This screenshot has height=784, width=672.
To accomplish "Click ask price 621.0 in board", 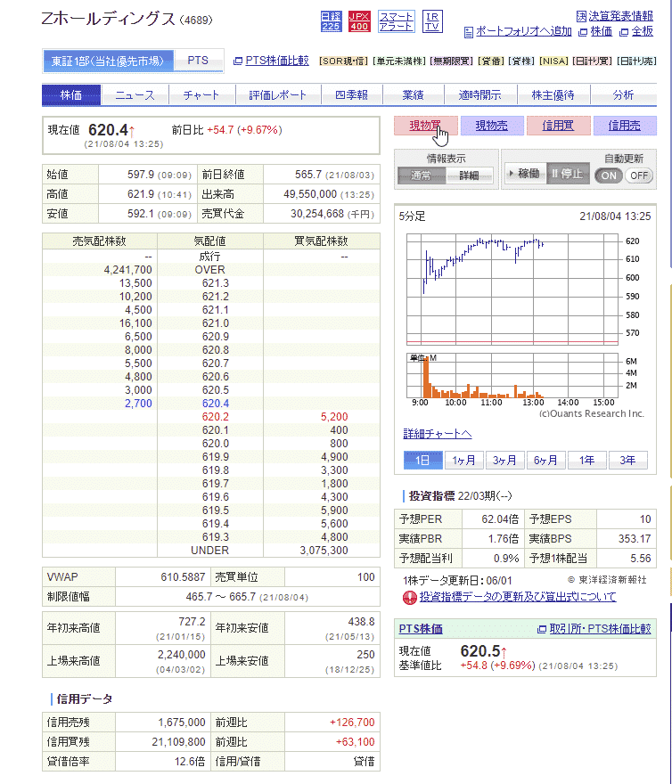I will [215, 323].
